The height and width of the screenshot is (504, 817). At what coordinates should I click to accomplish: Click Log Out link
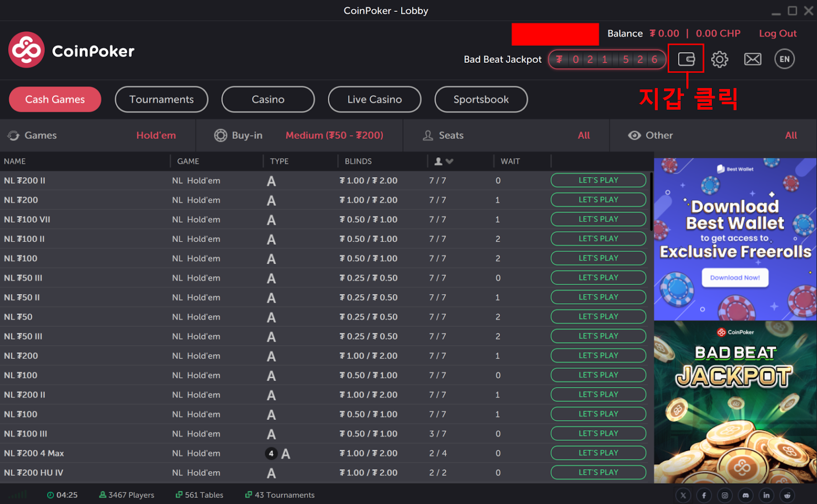(778, 33)
